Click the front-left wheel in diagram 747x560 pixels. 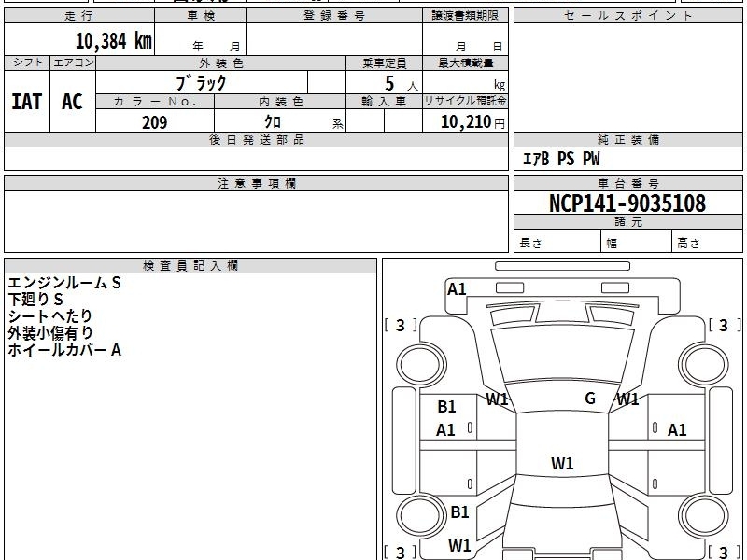(x=421, y=365)
